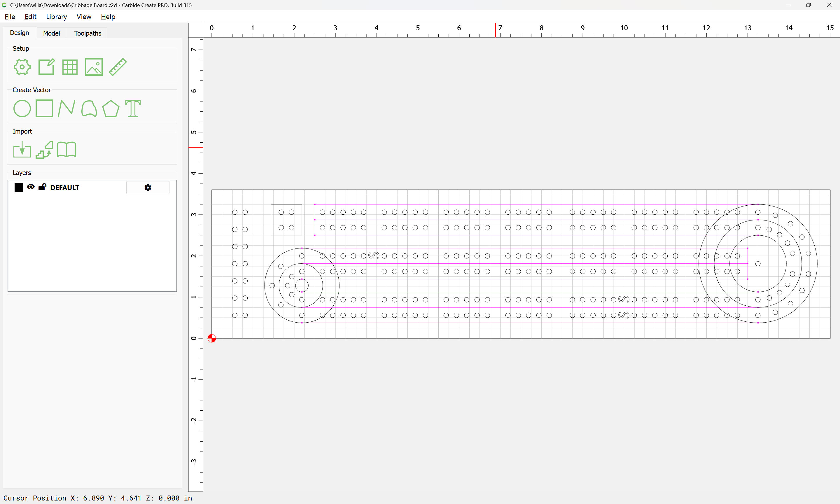
Task: Open the Edit menu
Action: tap(31, 17)
